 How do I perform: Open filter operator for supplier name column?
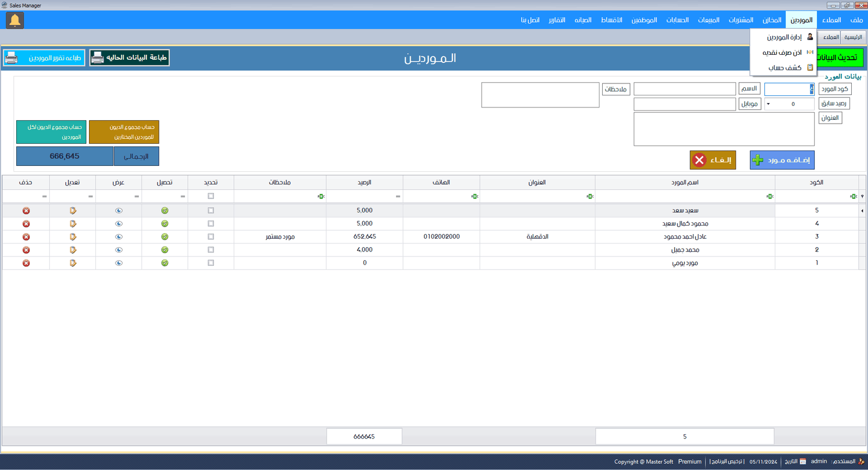(770, 196)
